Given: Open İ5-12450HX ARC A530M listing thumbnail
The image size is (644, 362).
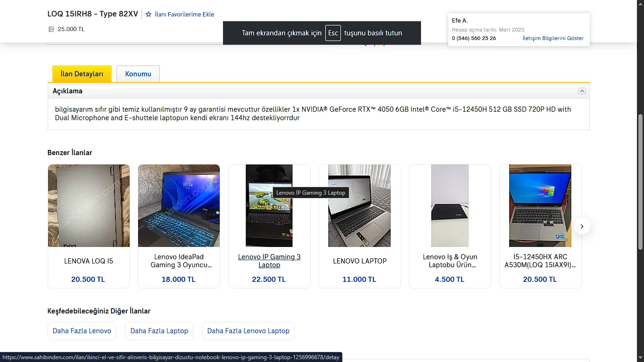Looking at the screenshot, I should [540, 206].
